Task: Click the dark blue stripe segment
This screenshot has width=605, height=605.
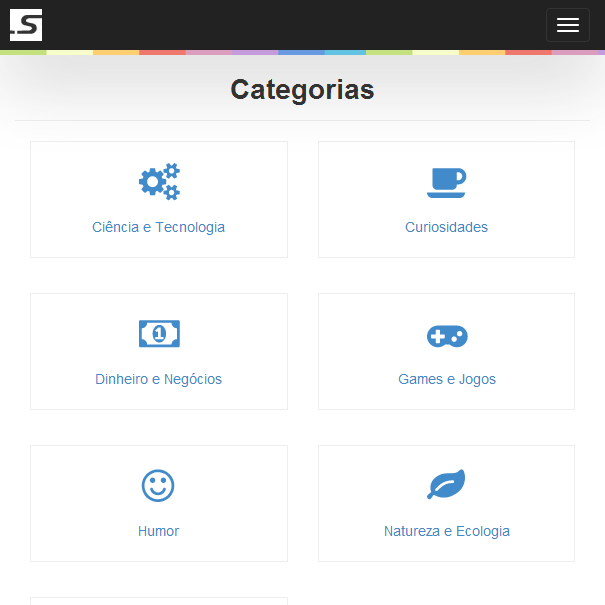Action: (x=301, y=52)
